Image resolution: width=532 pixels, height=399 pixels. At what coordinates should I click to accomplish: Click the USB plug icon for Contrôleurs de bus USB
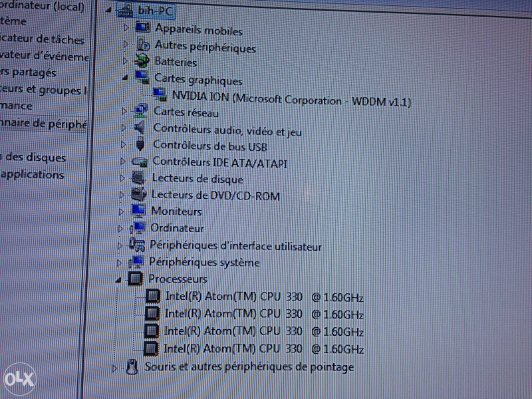pyautogui.click(x=140, y=144)
